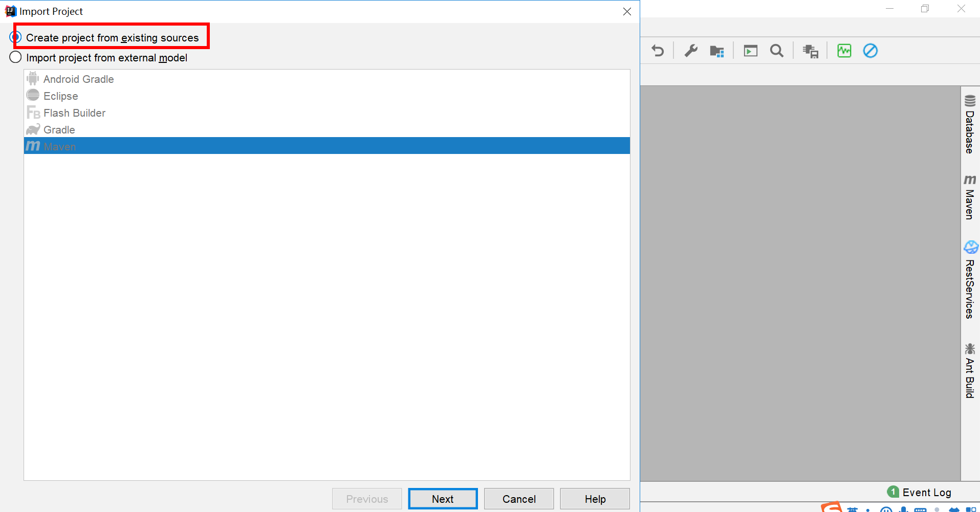Click the blue prohibited circle icon
Image resolution: width=980 pixels, height=512 pixels.
point(870,51)
